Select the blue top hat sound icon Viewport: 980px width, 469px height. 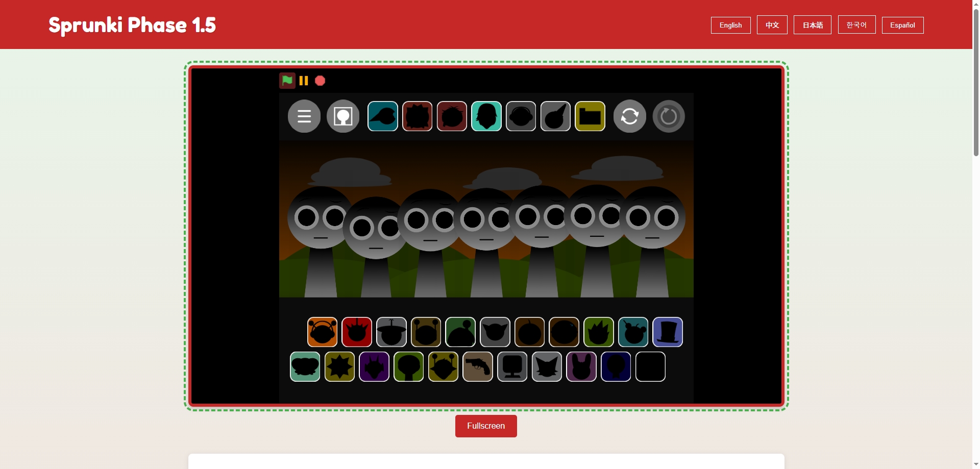pos(668,332)
